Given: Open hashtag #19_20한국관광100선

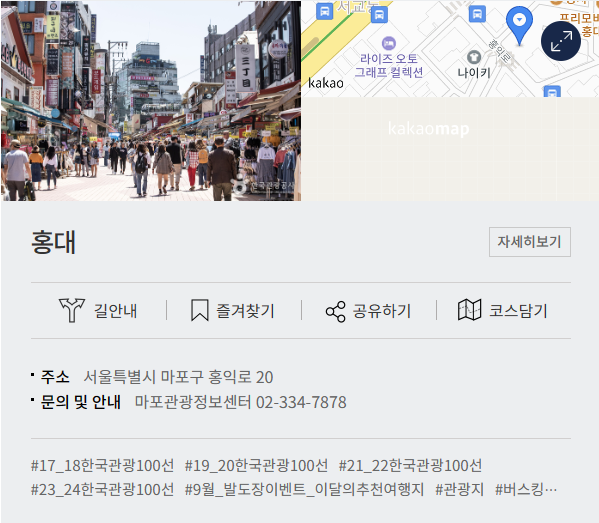Looking at the screenshot, I should click(256, 465).
